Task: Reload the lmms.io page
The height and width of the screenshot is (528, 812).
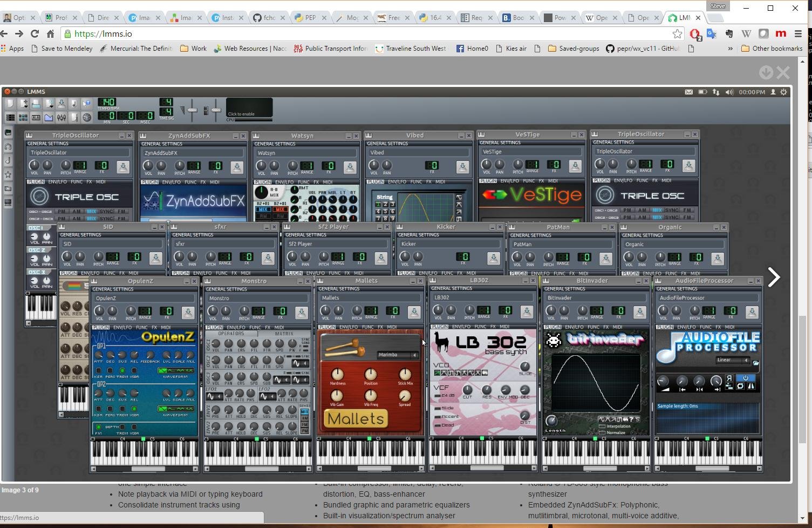Action: point(35,34)
